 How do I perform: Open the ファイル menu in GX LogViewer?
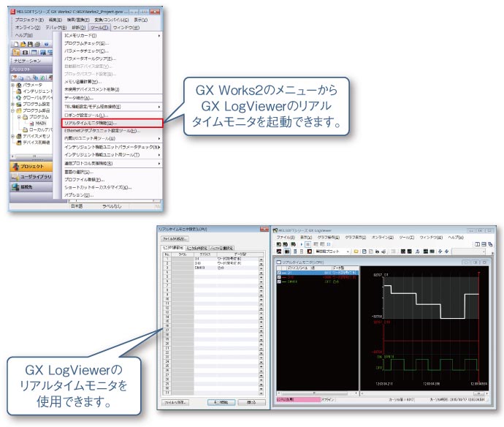[285, 238]
